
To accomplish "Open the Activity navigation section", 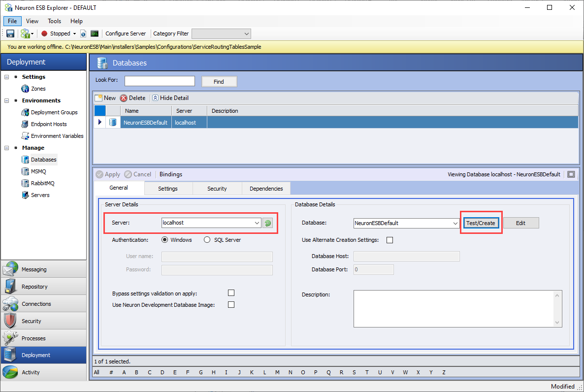I will (x=44, y=372).
